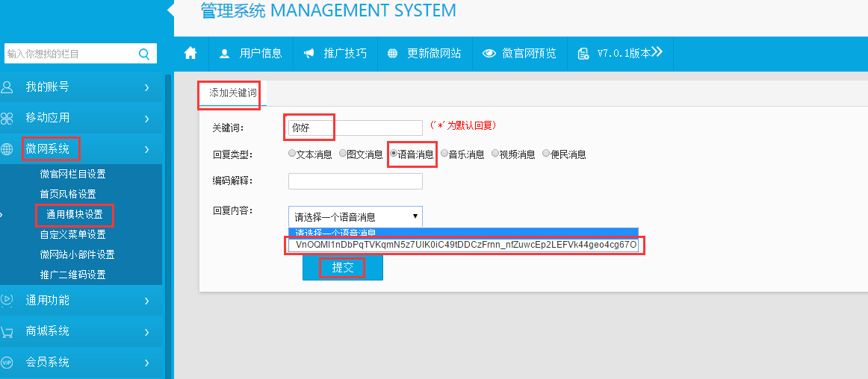The width and height of the screenshot is (868, 379).
Task: Click the 微官网预览 eye icon
Action: tap(490, 54)
